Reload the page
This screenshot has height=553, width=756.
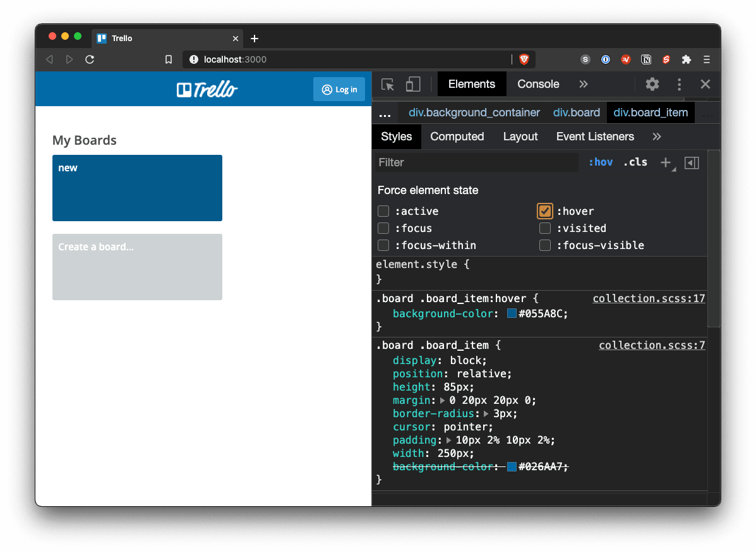point(90,59)
